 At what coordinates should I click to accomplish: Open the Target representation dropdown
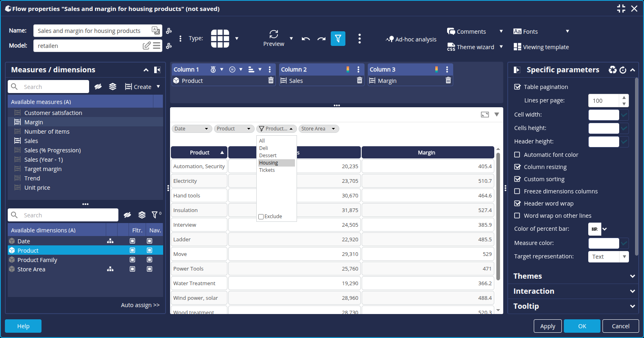pos(608,257)
